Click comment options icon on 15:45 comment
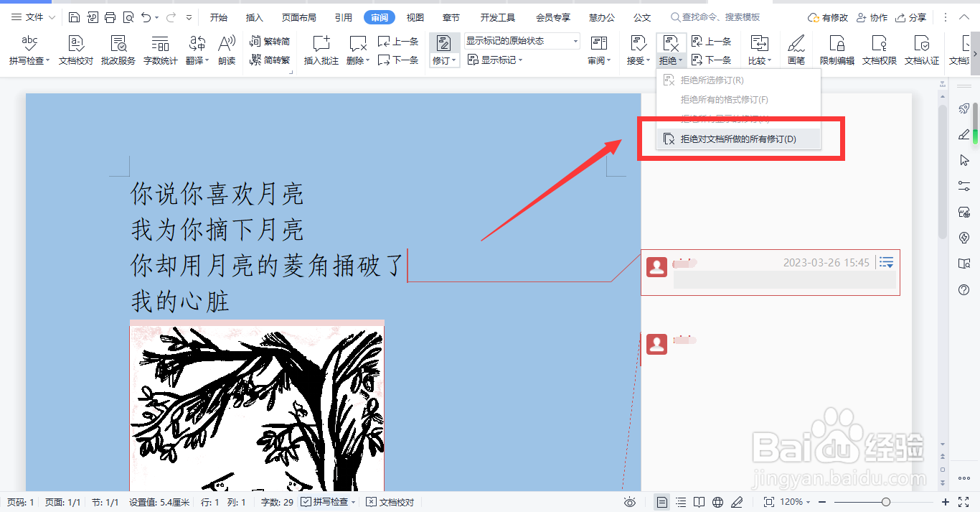980x512 pixels. pyautogui.click(x=887, y=263)
